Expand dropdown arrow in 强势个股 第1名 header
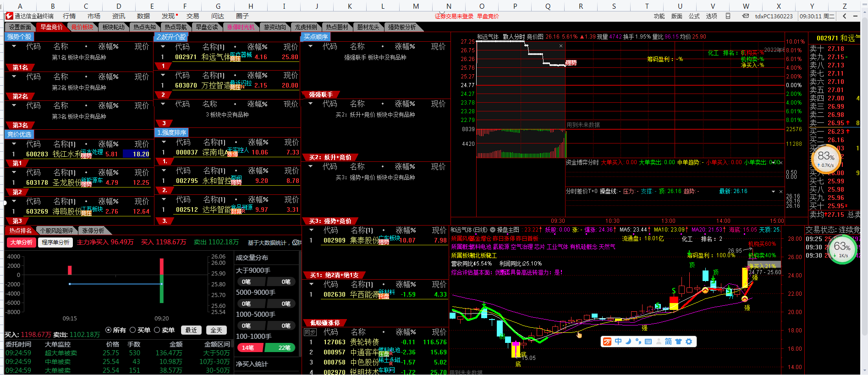 click(x=14, y=46)
